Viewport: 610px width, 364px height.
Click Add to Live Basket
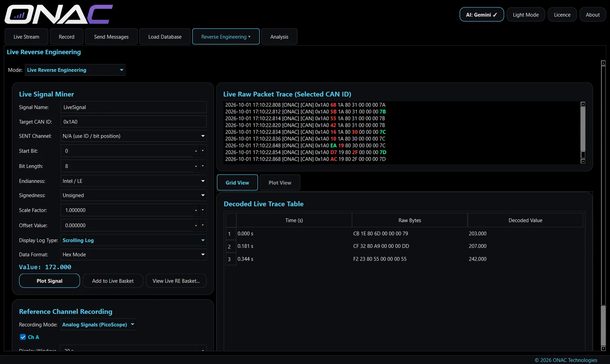click(x=113, y=281)
